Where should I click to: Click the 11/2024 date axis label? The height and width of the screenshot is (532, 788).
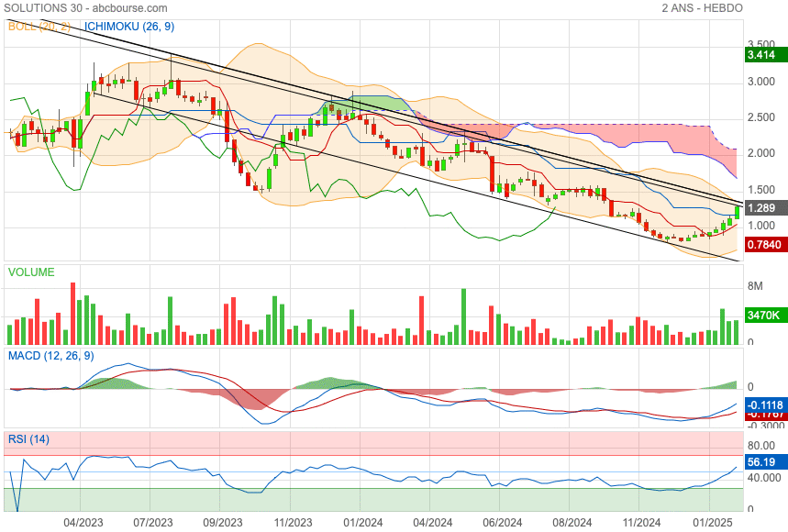(x=642, y=523)
